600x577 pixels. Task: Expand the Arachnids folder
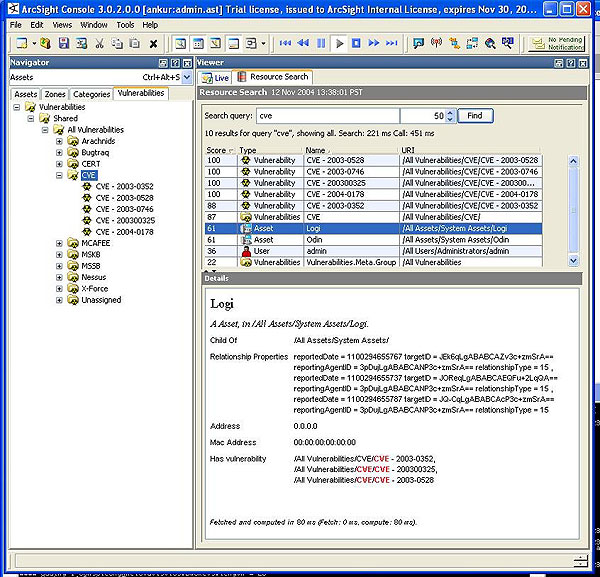59,141
